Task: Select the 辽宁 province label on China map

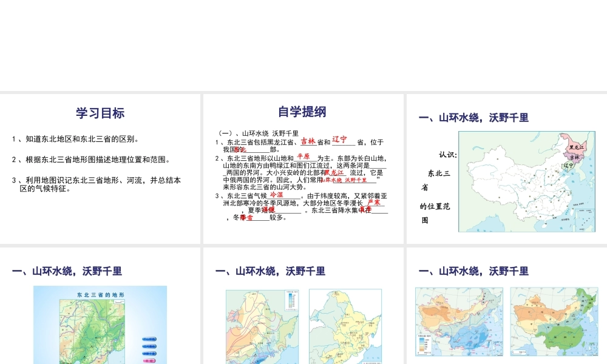Action: pos(569,165)
